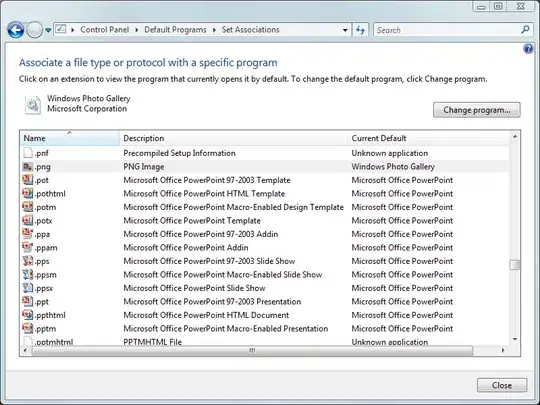This screenshot has width=540, height=405.
Task: Click the horizontal scrollbar thumb
Action: (252, 351)
